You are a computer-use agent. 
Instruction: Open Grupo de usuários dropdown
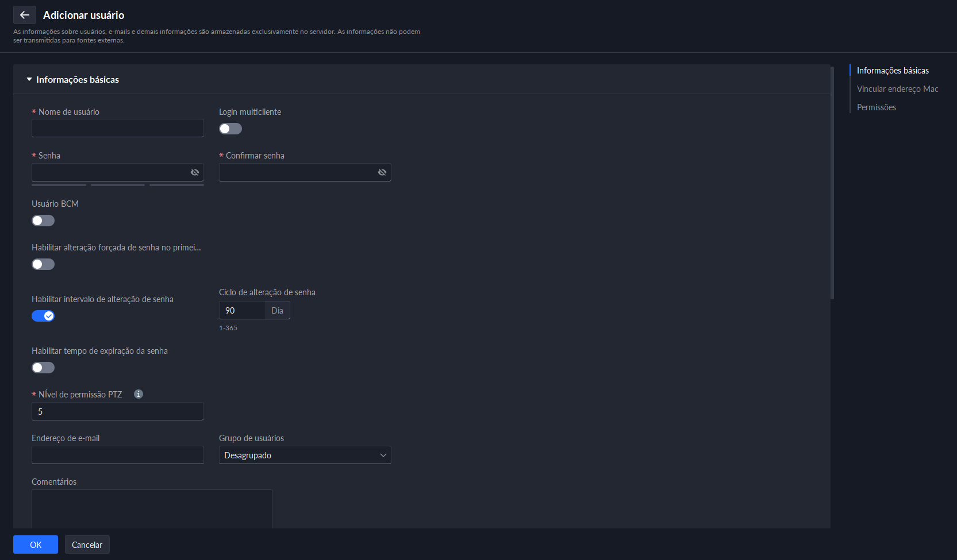pos(305,455)
